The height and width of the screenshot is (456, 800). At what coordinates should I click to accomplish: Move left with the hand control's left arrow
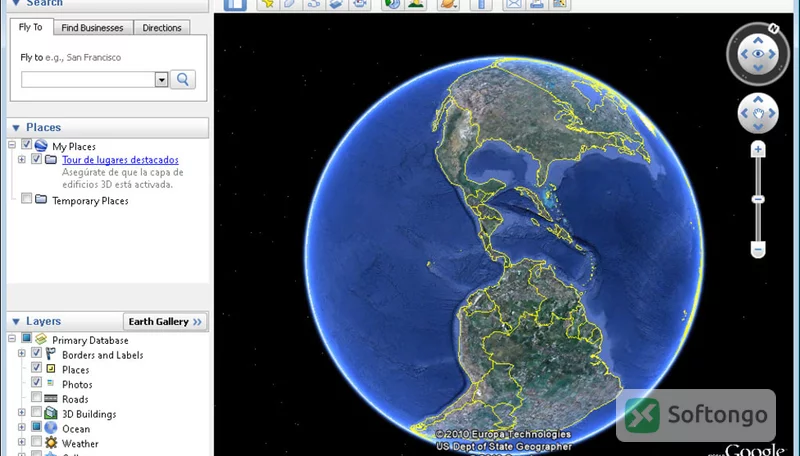744,113
